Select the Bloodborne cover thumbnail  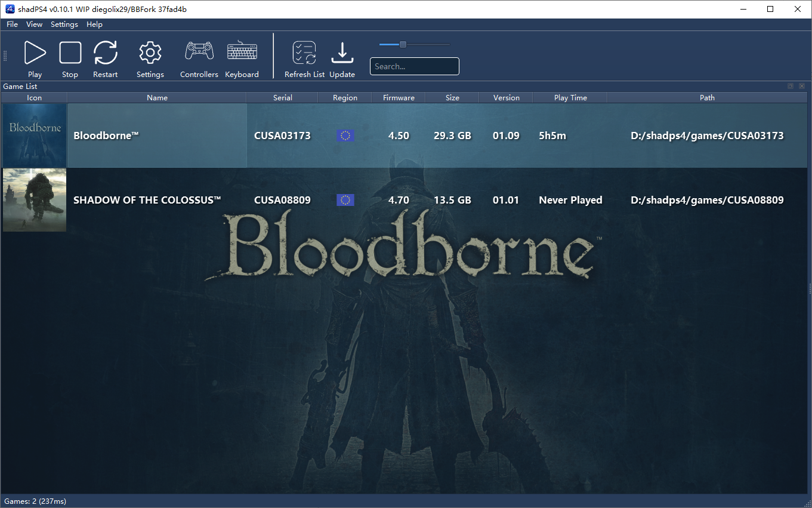point(35,136)
